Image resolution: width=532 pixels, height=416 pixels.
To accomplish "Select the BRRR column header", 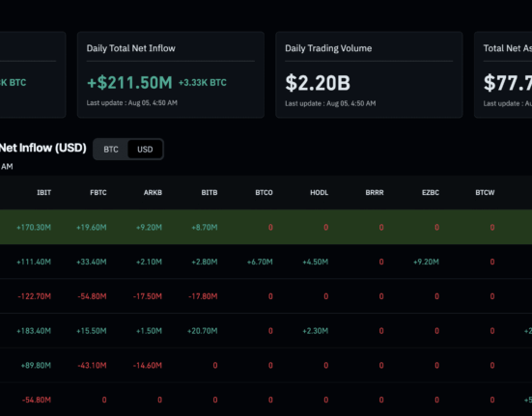I will tap(375, 193).
